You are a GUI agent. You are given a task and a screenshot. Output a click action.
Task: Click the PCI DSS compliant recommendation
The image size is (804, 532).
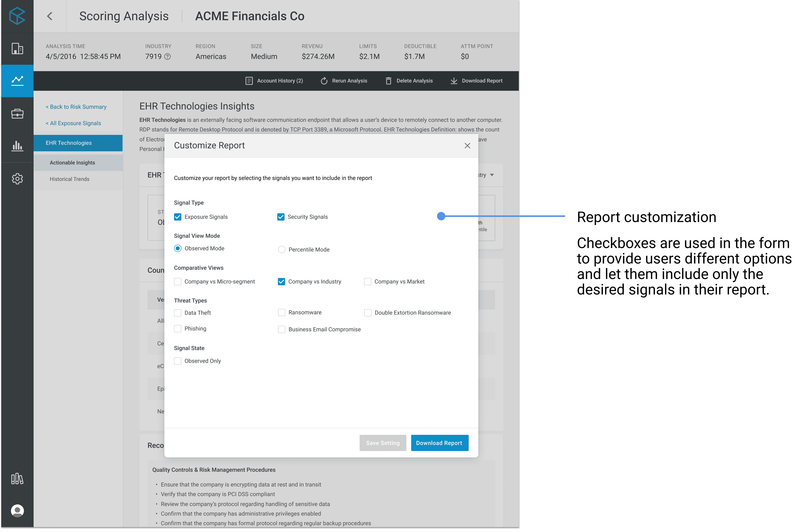click(218, 494)
